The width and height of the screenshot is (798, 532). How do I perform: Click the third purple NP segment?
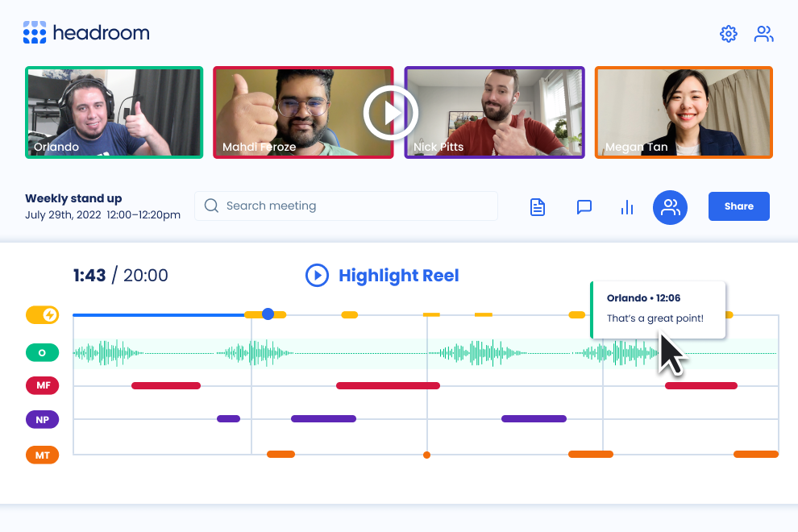coord(534,419)
